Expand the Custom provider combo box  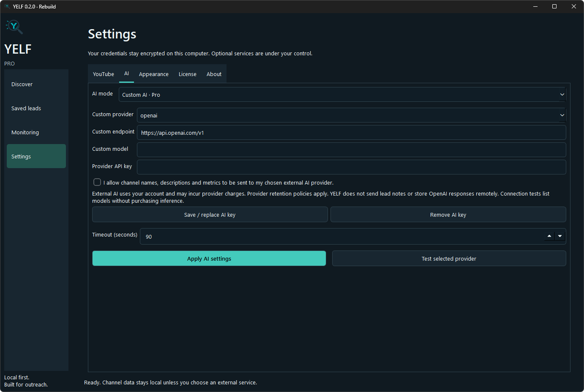click(x=352, y=115)
